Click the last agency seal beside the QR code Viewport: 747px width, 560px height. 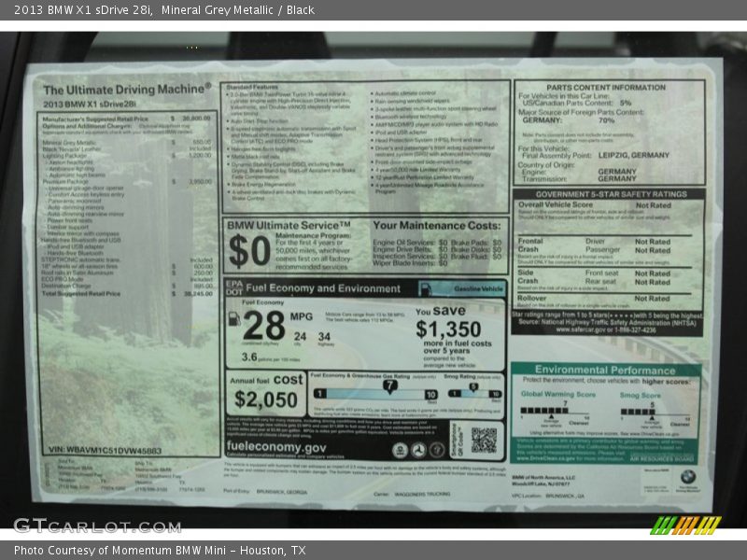point(437,449)
